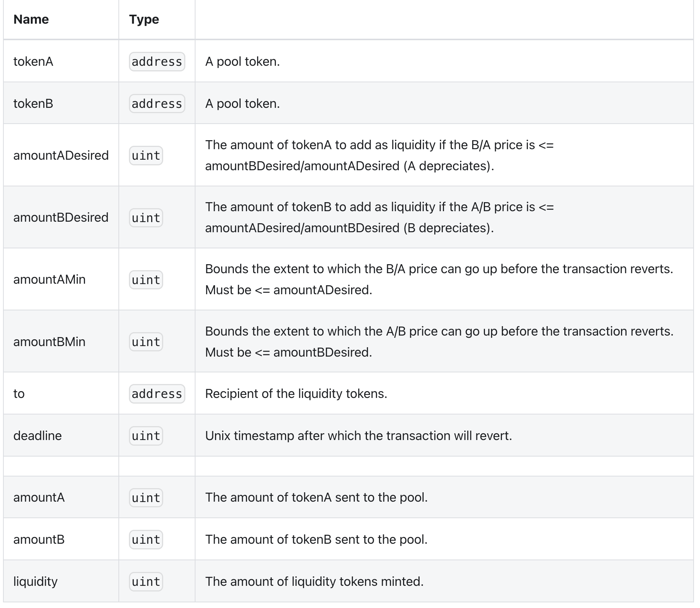Select the amountBMin name cell
Screen dimensions: 700x608
point(61,341)
